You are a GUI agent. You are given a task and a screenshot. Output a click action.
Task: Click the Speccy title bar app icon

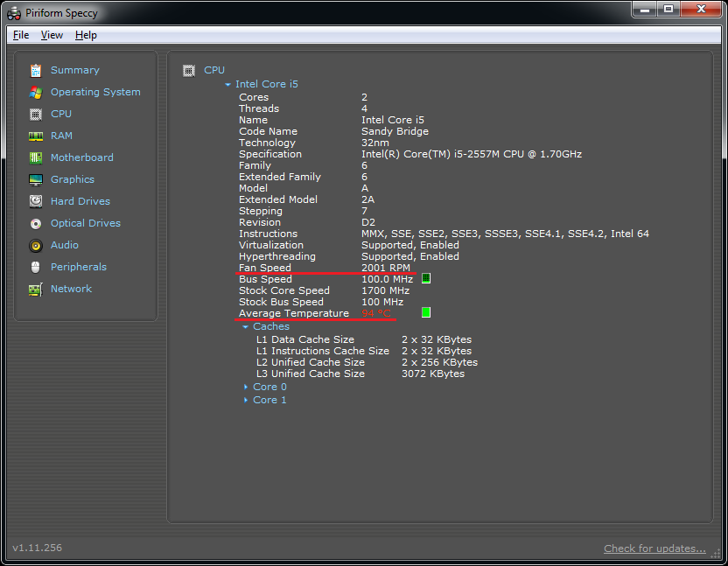(14, 13)
